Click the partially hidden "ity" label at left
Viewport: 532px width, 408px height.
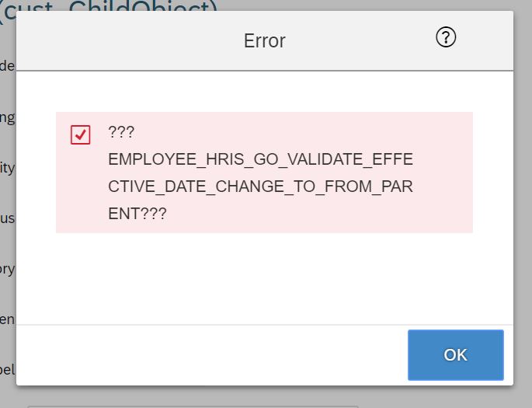[8, 168]
